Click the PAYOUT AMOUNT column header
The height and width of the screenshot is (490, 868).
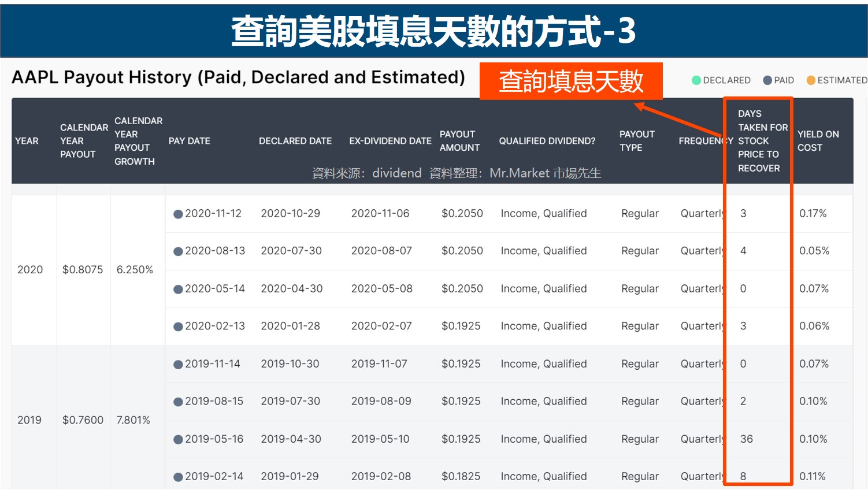click(x=459, y=141)
